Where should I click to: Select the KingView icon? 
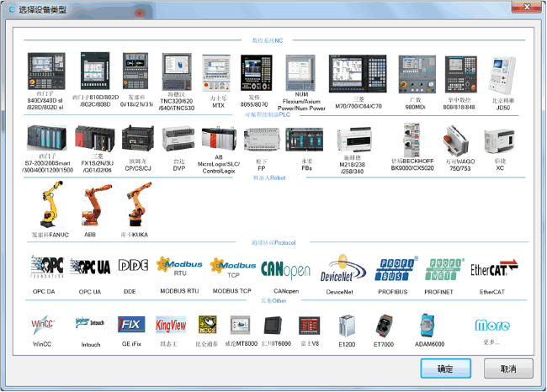171,325
